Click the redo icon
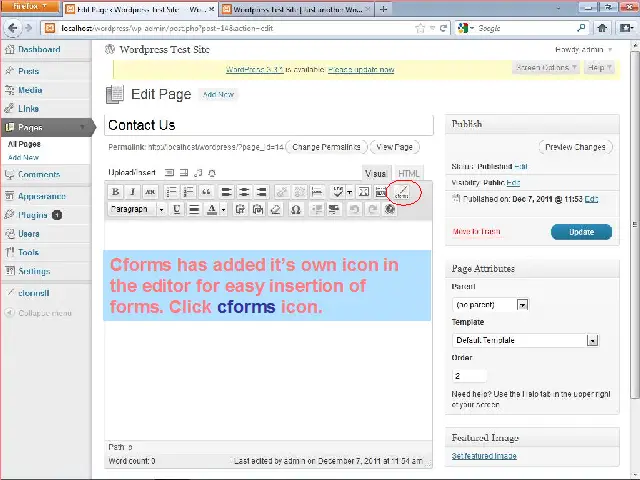640x480 pixels. point(372,209)
